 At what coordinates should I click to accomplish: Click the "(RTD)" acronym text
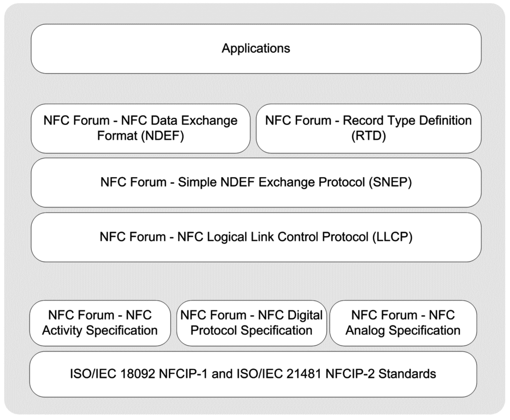coord(369,136)
